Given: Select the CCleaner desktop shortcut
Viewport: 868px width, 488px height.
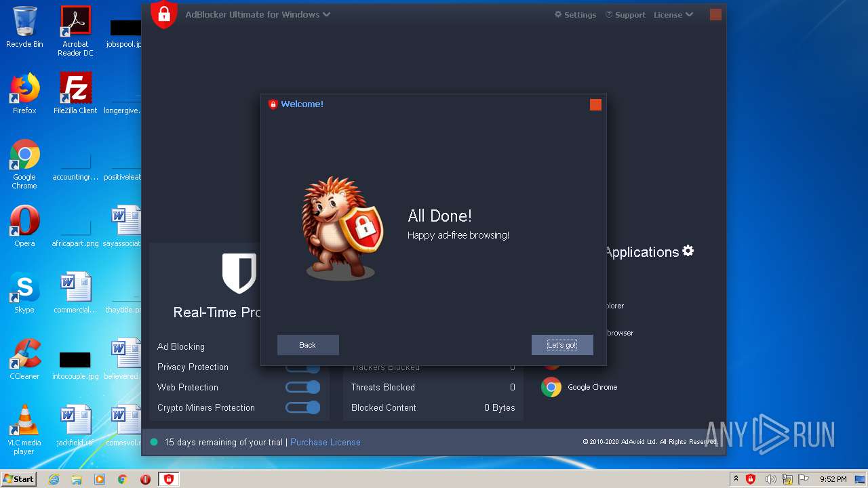Looking at the screenshot, I should [x=24, y=359].
